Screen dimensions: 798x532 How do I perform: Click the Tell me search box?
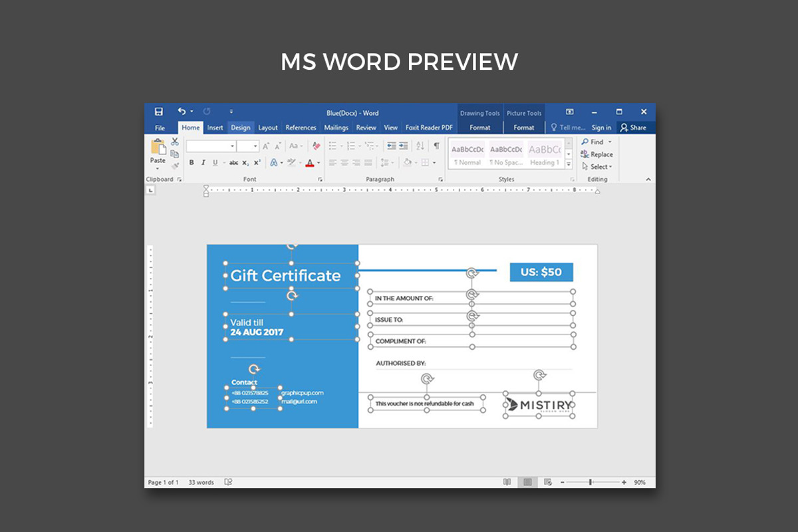pos(568,128)
